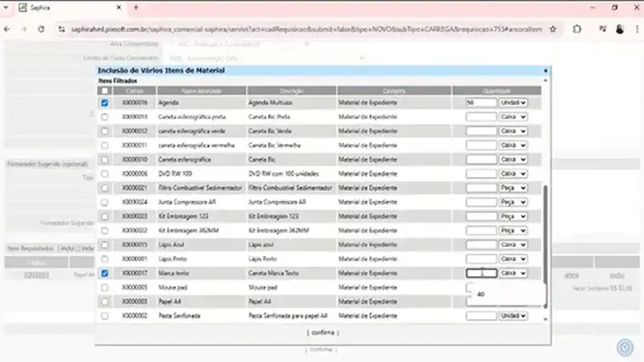Screen dimensions: 644x362
Task: Bookmark this page with the star icon
Action: click(553, 28)
